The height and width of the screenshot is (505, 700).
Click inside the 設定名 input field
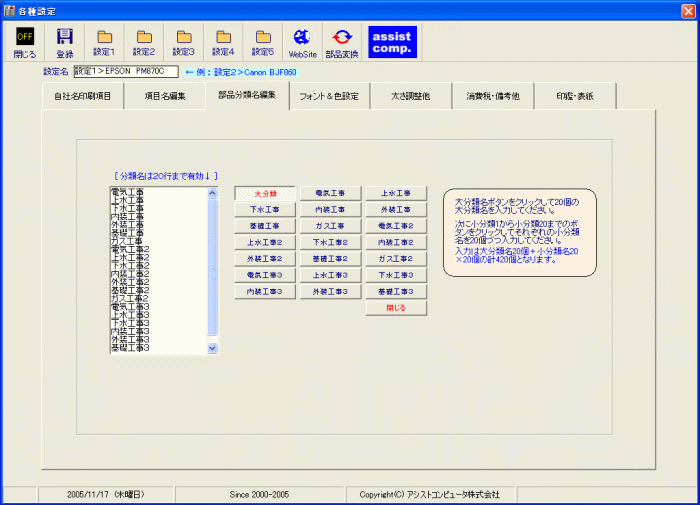(126, 71)
